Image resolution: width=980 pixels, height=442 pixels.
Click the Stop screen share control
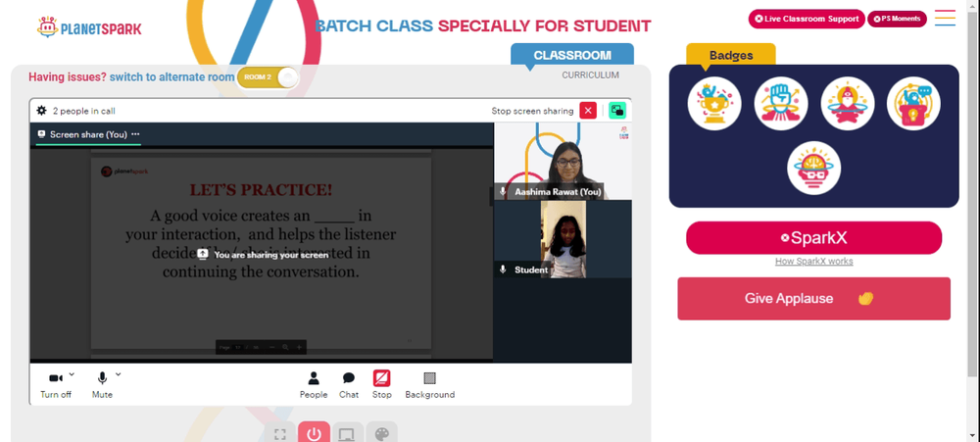tap(382, 384)
